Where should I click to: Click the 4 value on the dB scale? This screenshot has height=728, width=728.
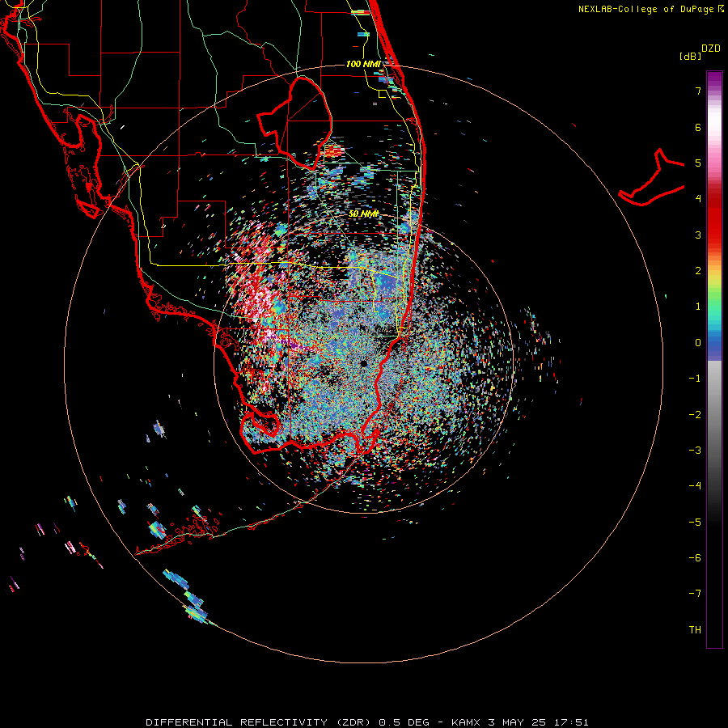click(698, 199)
